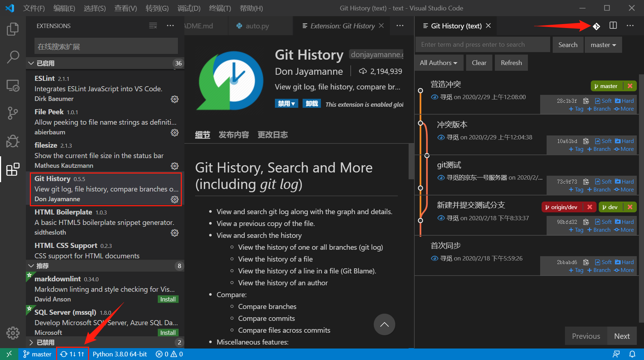Open the 终端(T) menu
The height and width of the screenshot is (360, 644).
point(220,8)
